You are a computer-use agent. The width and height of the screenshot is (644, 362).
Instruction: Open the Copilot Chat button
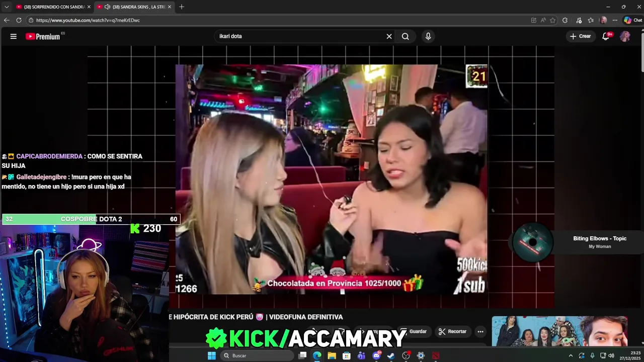click(633, 20)
